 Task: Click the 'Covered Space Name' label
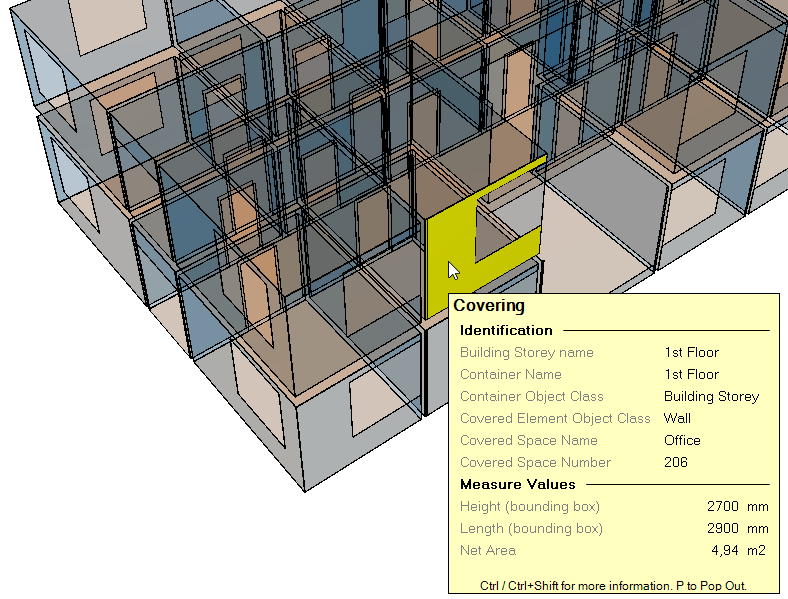(x=529, y=441)
